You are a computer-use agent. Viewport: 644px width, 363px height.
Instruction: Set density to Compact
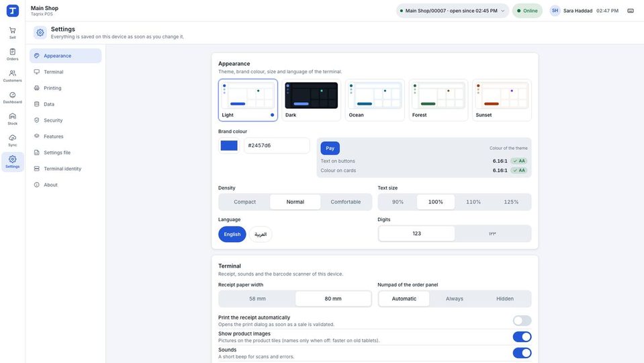click(x=245, y=202)
